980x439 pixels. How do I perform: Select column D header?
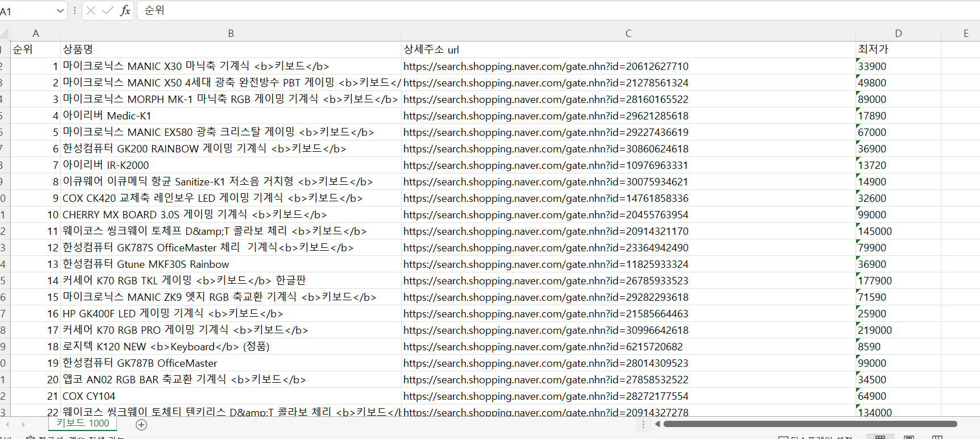898,34
